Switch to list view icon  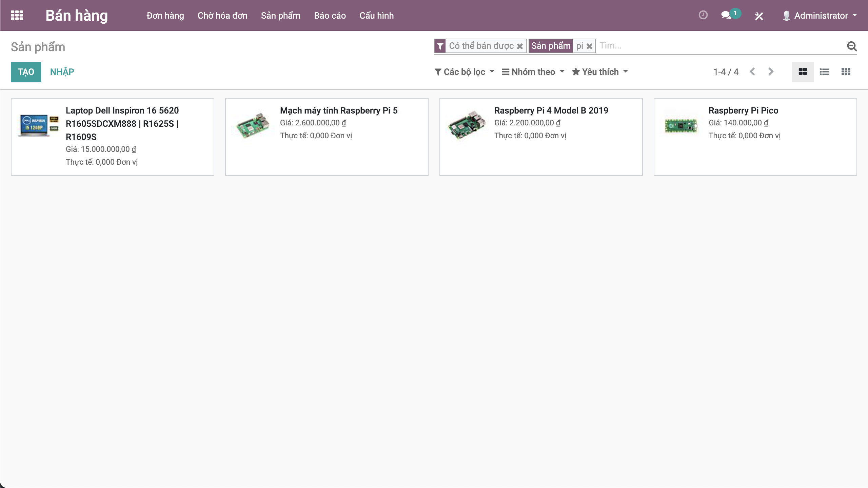(824, 72)
